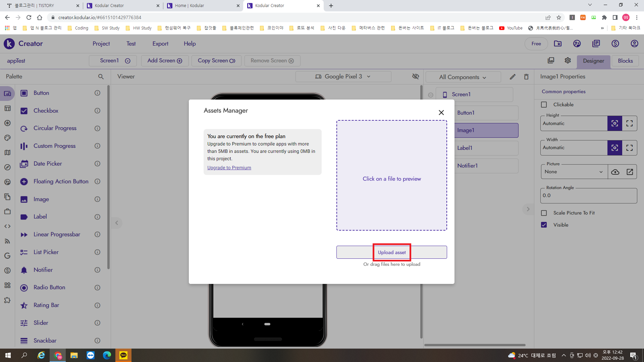
Task: Click the picture upload cloud icon
Action: click(615, 172)
